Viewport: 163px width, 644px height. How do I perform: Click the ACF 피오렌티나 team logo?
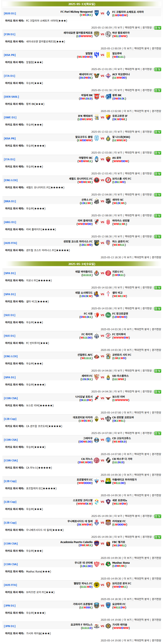(108, 76)
